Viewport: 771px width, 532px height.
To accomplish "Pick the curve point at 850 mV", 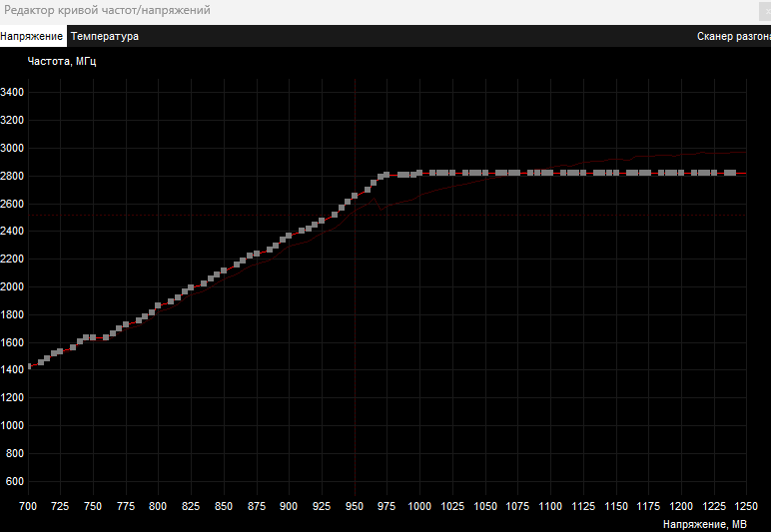I will click(224, 270).
